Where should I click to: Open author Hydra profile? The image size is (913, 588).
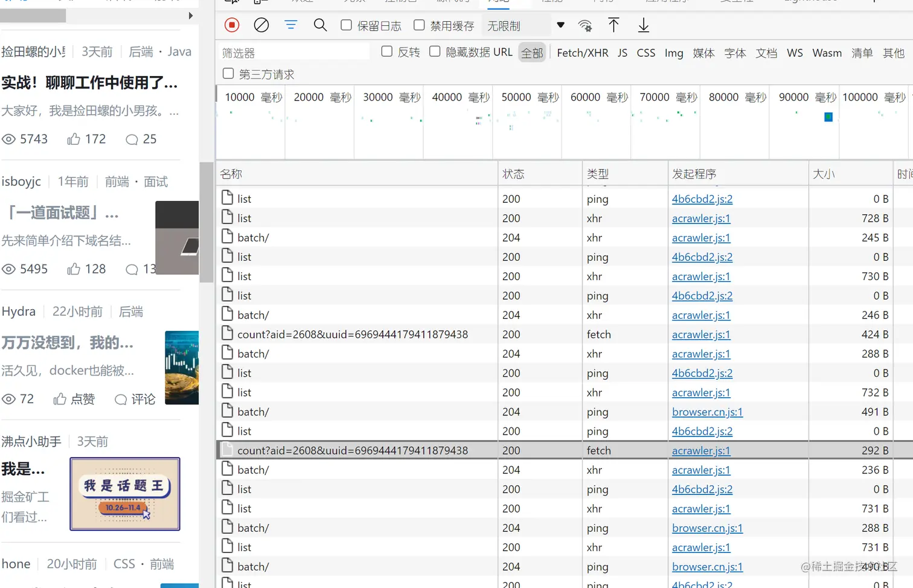(19, 312)
